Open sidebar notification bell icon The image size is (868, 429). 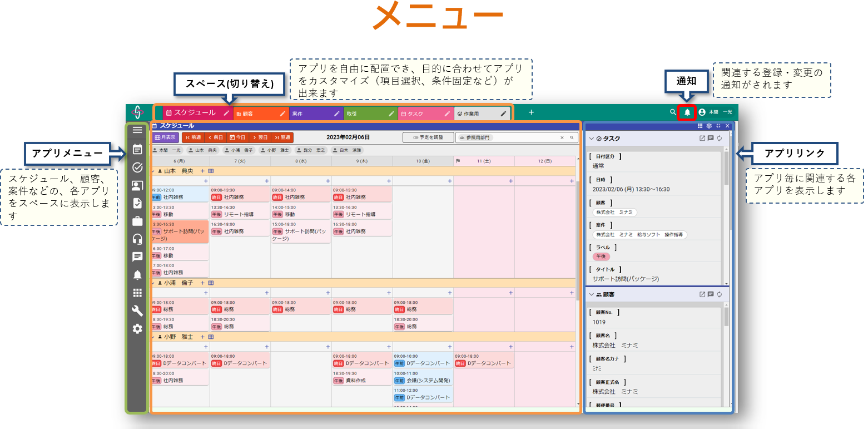click(x=137, y=275)
